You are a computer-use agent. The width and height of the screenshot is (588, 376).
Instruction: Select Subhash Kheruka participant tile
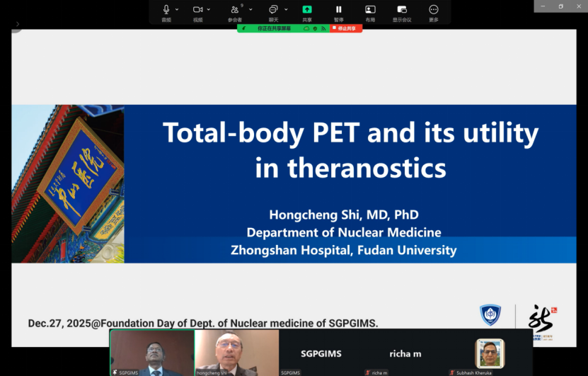click(x=490, y=352)
